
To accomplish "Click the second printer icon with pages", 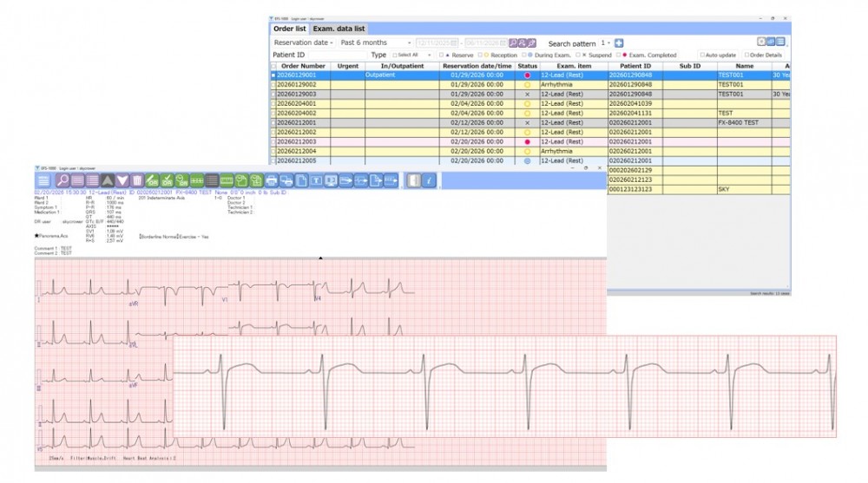I will pos(286,180).
